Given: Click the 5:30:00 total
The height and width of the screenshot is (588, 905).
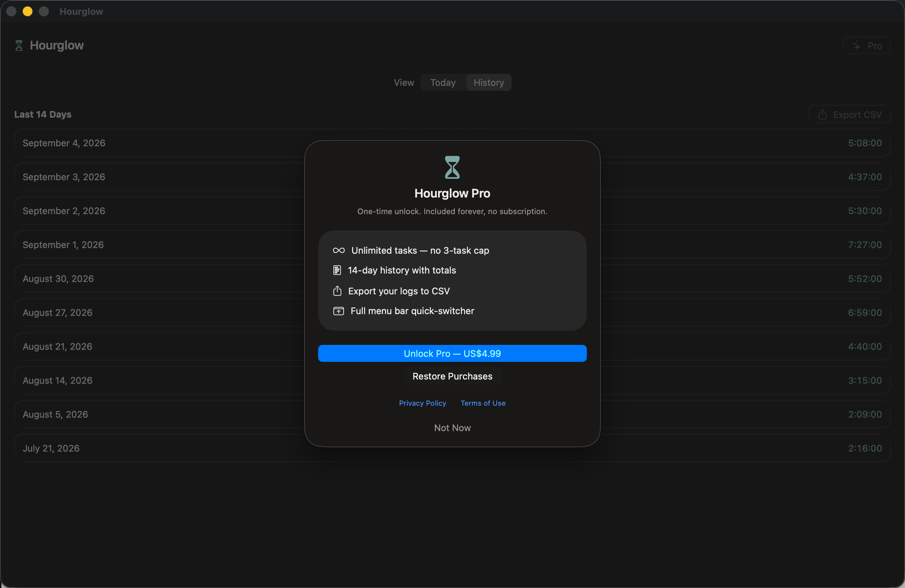Looking at the screenshot, I should 865,211.
